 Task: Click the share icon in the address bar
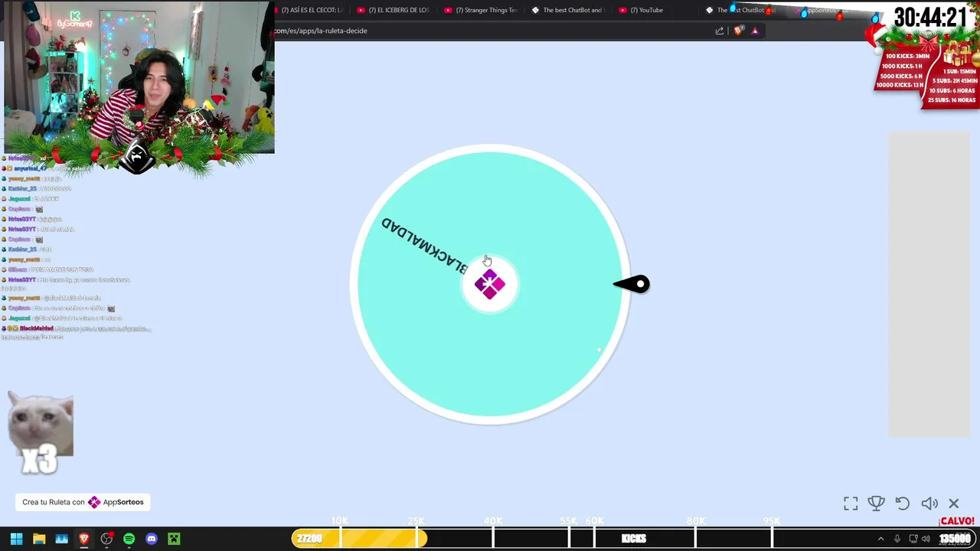click(x=720, y=31)
